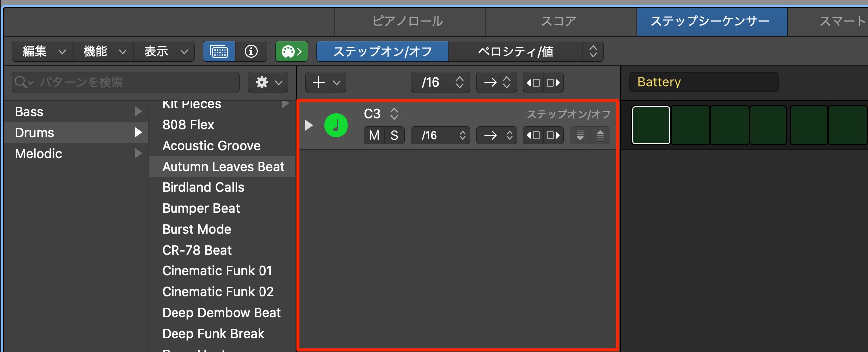Choose the Birdland Calls pattern
Viewport: 868px width, 352px height.
point(222,187)
